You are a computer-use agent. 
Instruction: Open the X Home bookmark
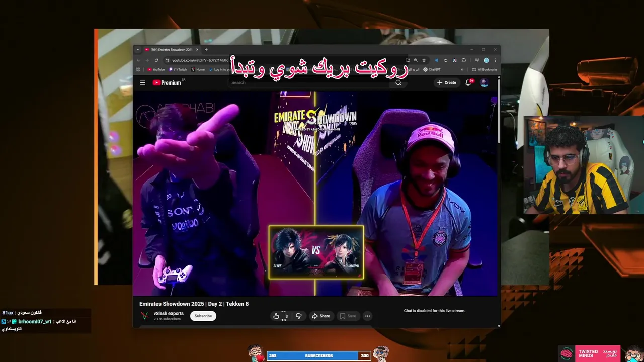[198, 70]
